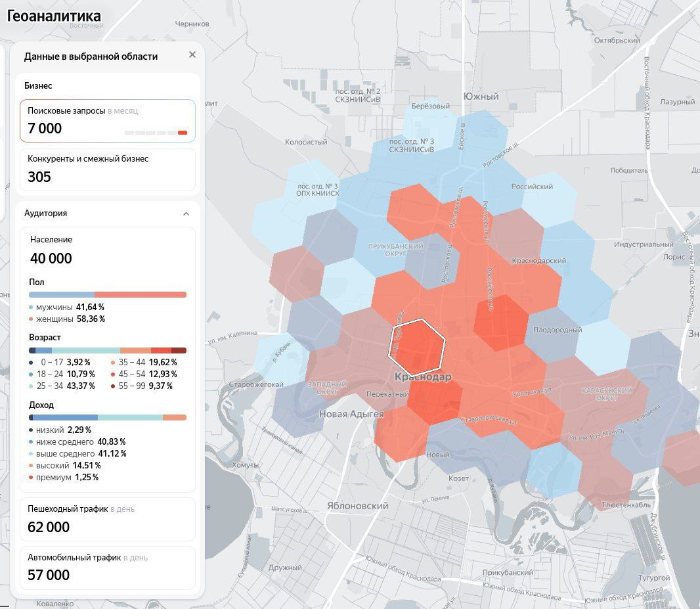Close the selected area data panel
The image size is (700, 609).
pyautogui.click(x=192, y=55)
